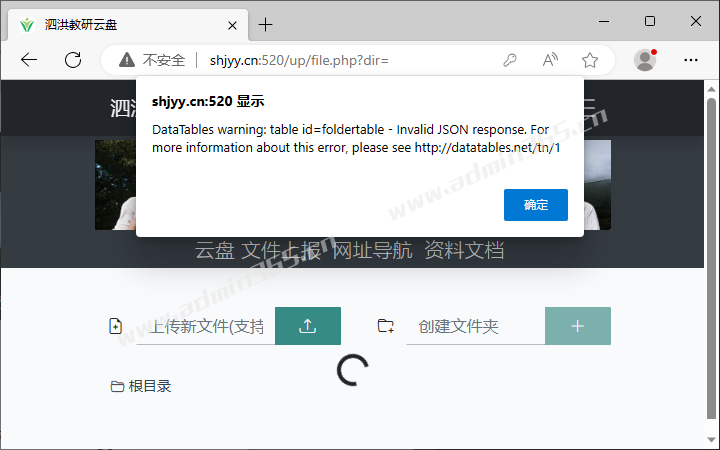Go back with the browser back arrow
The image size is (720, 450).
click(x=29, y=60)
